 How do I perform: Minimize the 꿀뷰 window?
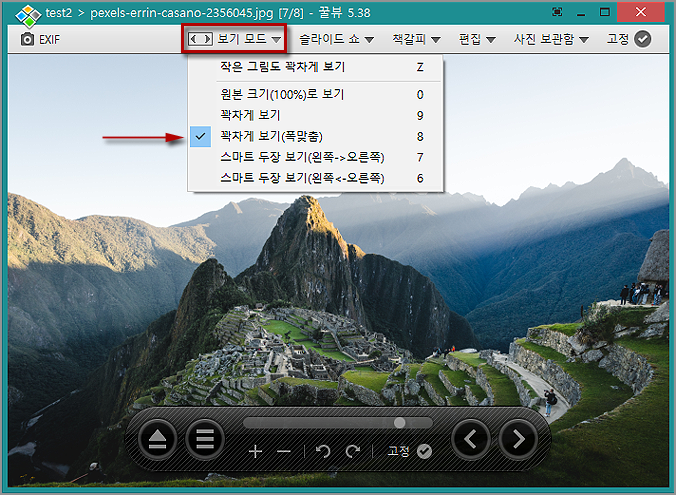pos(581,13)
